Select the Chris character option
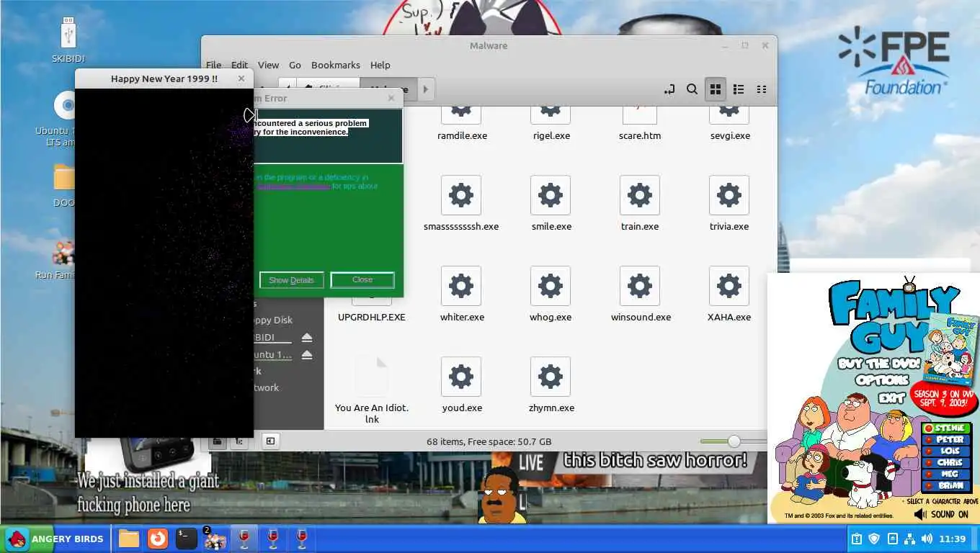Image resolution: width=980 pixels, height=553 pixels. tap(947, 463)
